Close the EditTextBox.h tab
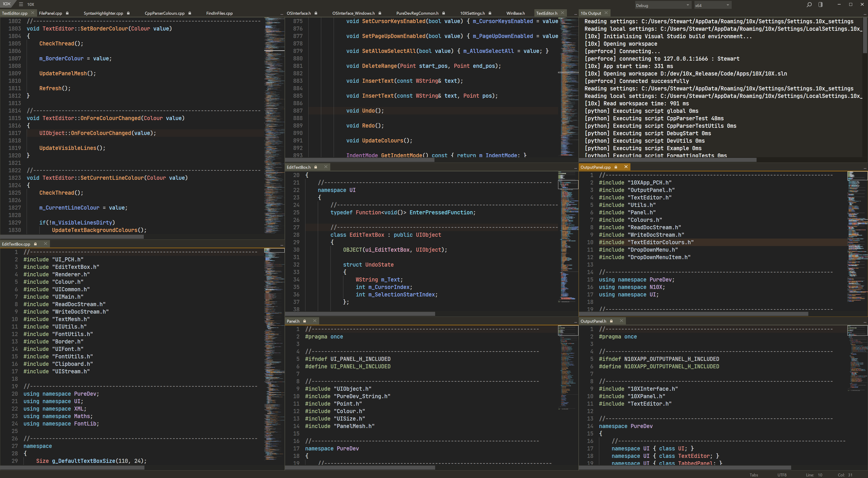Screen dimensions: 868x478 [326, 166]
